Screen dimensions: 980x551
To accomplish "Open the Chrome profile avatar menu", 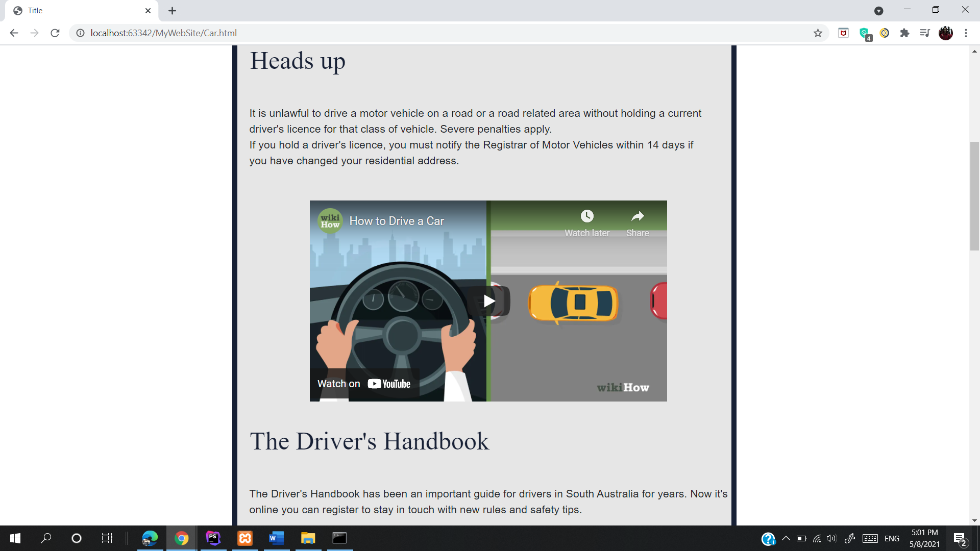I will tap(946, 33).
